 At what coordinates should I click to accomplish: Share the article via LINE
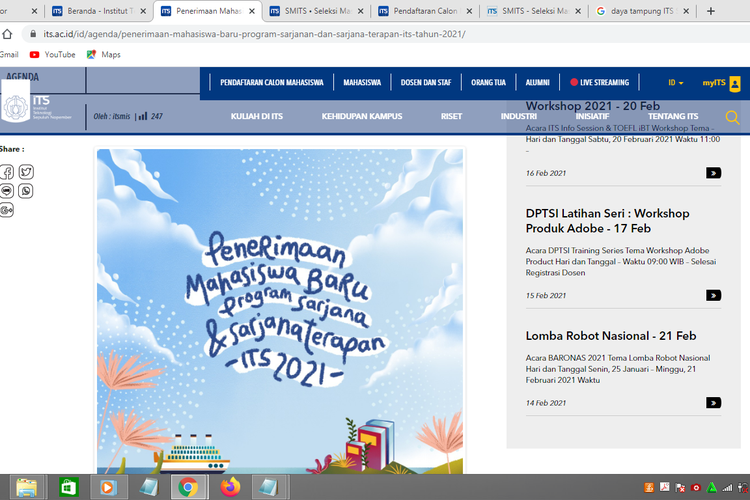[6, 191]
